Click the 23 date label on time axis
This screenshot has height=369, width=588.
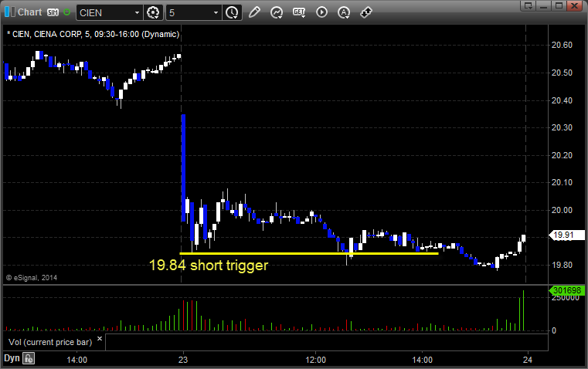tap(183, 360)
